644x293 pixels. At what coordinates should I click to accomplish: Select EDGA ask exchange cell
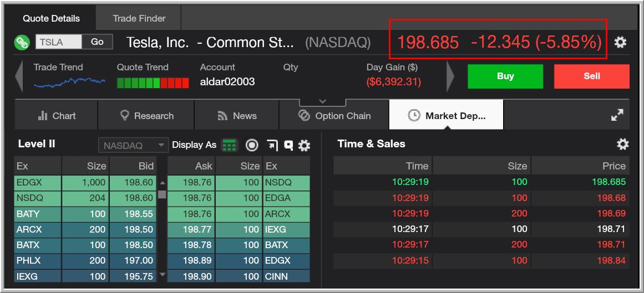pyautogui.click(x=286, y=198)
